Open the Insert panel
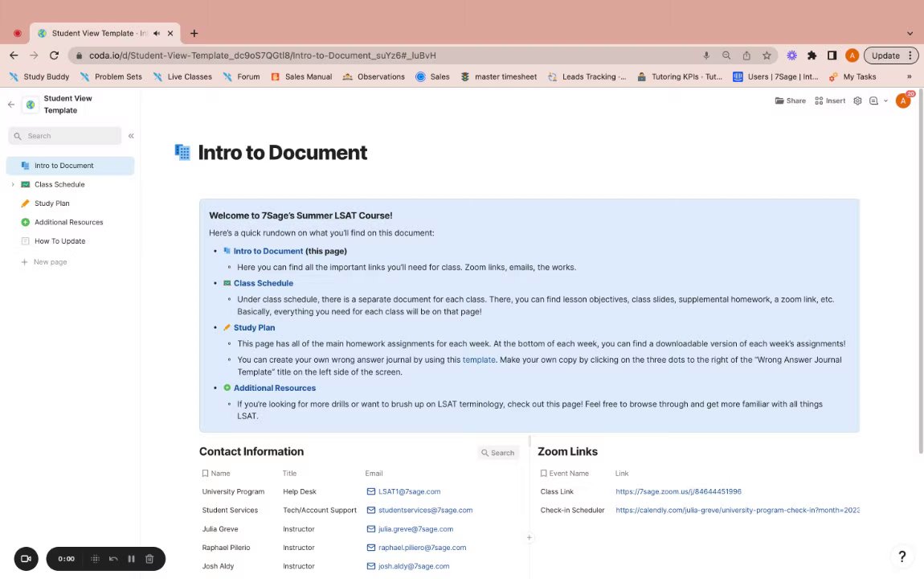The height and width of the screenshot is (579, 924). [x=830, y=101]
